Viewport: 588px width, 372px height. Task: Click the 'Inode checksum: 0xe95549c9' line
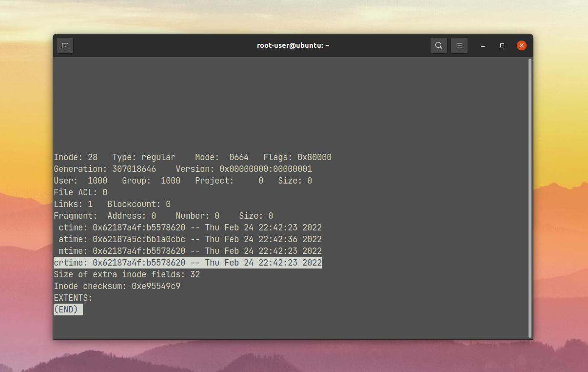117,286
